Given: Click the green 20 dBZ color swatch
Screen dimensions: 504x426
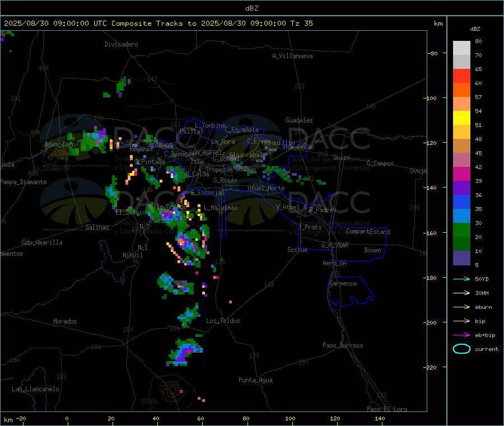Looking at the screenshot, I should pyautogui.click(x=461, y=230).
